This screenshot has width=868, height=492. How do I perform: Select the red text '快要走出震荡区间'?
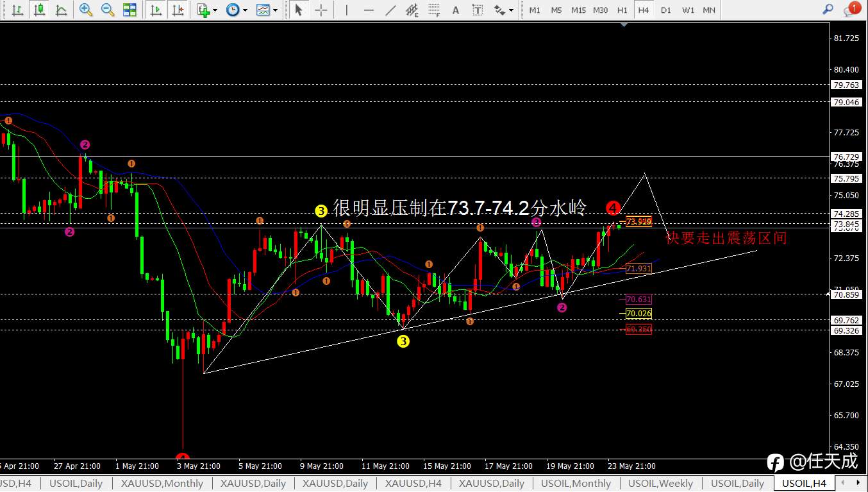point(726,239)
